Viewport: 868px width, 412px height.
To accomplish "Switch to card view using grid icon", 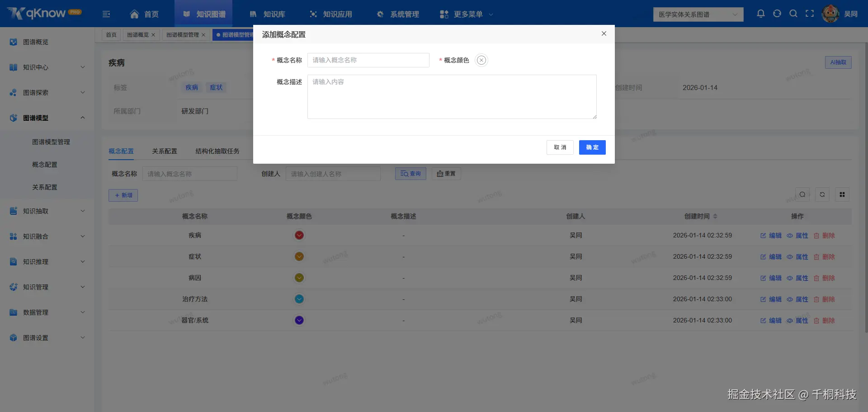I will (842, 194).
